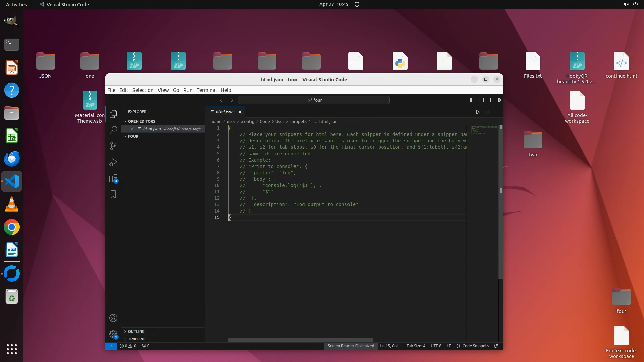
Task: Expand the OUTLINE section
Action: tap(136, 331)
